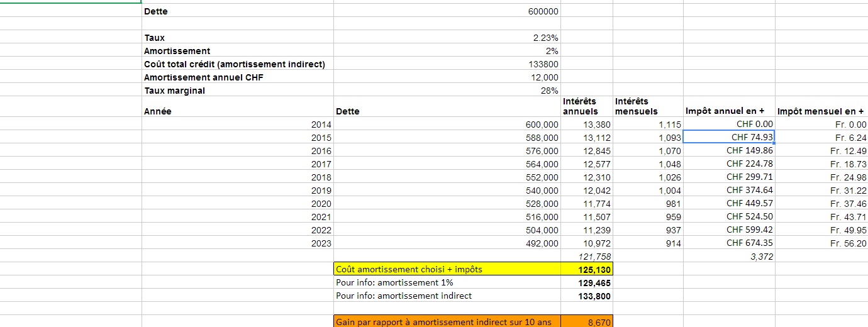Select the italic total 121,758
This screenshot has height=327, width=868.
[x=586, y=257]
